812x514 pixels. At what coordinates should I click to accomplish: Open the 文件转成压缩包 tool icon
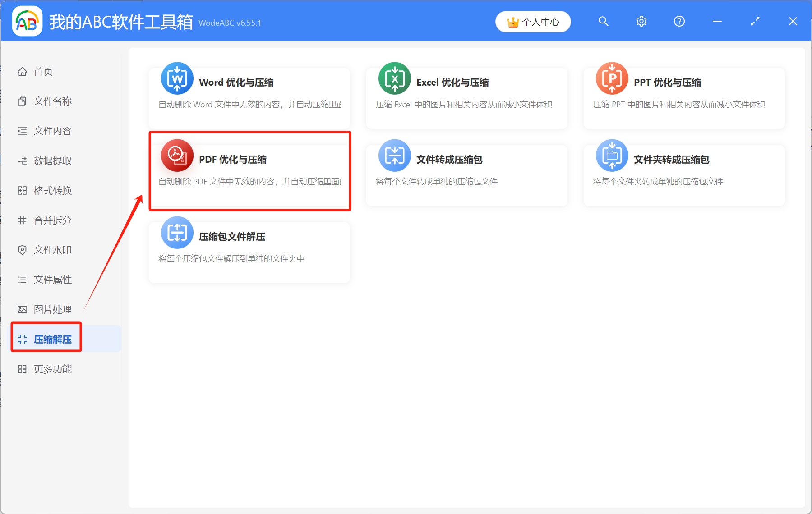point(395,156)
